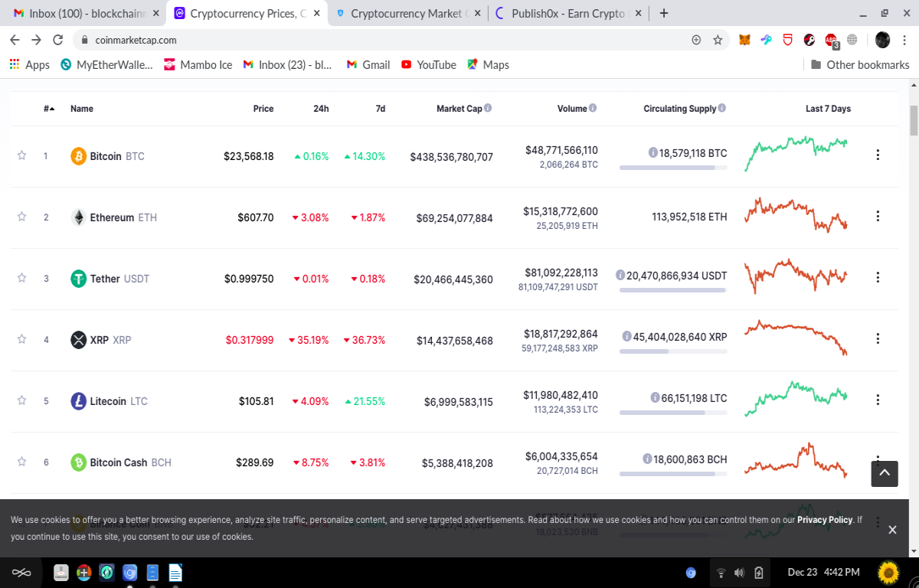Open the XRP row options menu
The width and height of the screenshot is (919, 588).
pos(878,339)
